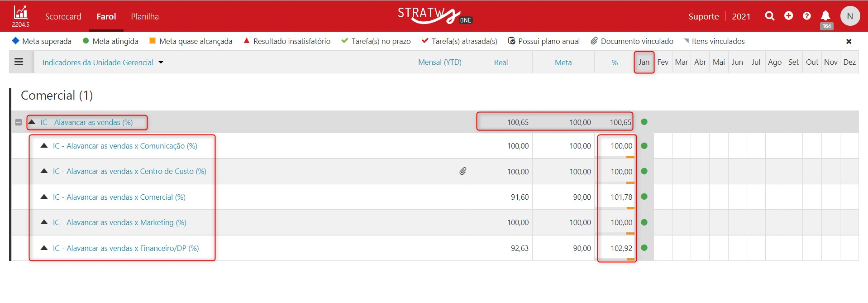Click the Stratws chart logo icon
Image resolution: width=868 pixels, height=303 pixels.
(20, 12)
